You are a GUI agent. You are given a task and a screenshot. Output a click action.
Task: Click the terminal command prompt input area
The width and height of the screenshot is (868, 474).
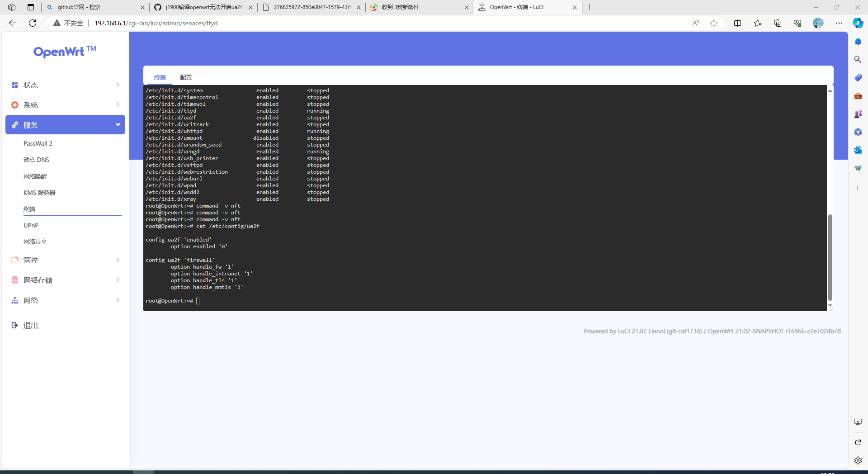198,301
